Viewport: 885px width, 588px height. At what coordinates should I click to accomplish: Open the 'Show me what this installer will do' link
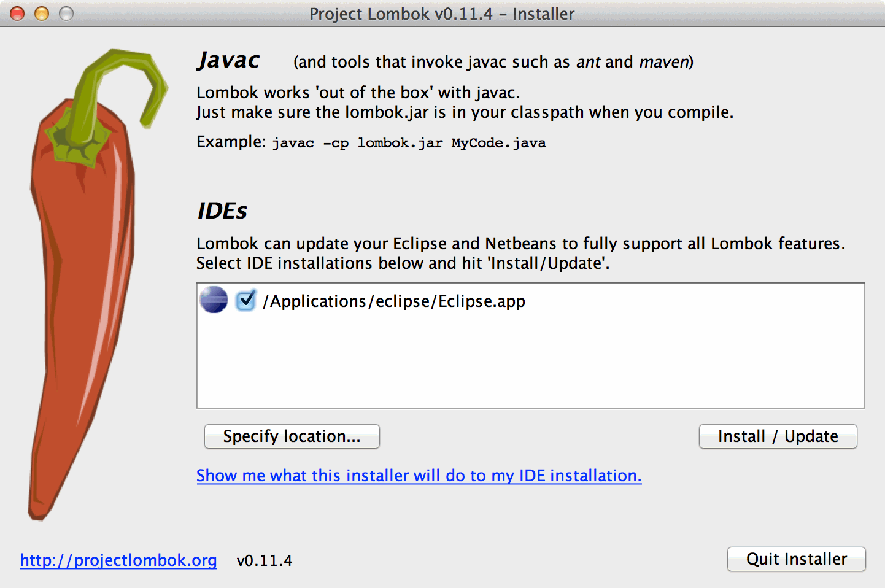pos(419,476)
